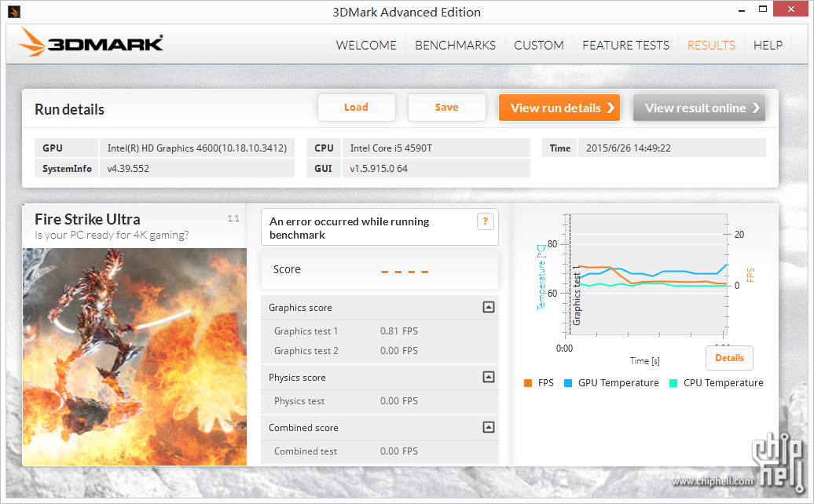Open the HELP tab
The height and width of the screenshot is (504, 814).
point(768,45)
